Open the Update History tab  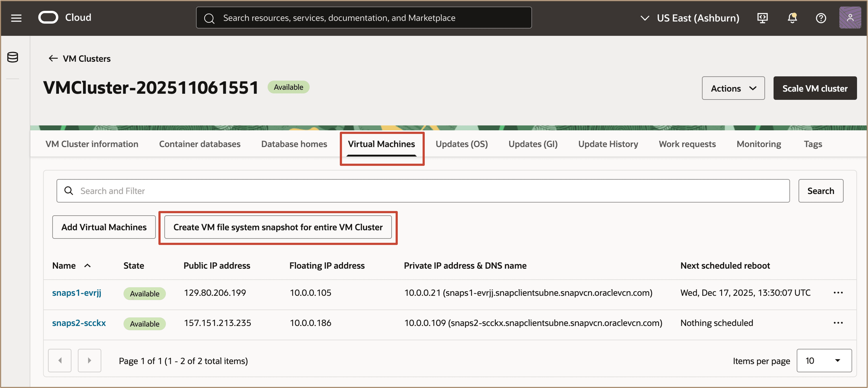608,144
